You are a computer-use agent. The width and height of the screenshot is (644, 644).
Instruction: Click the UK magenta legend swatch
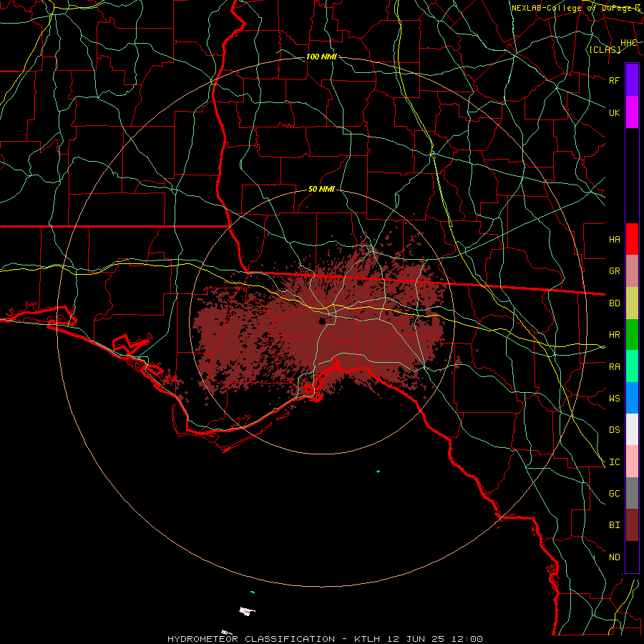pos(632,112)
